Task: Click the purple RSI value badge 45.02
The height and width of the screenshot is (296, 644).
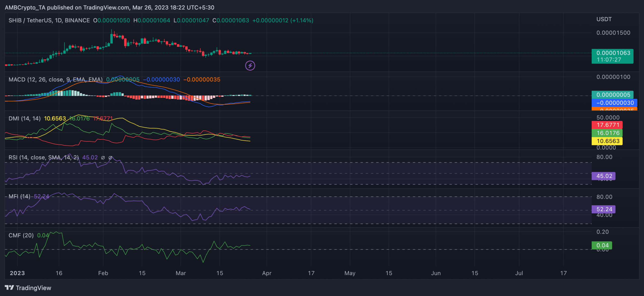Action: (x=603, y=176)
